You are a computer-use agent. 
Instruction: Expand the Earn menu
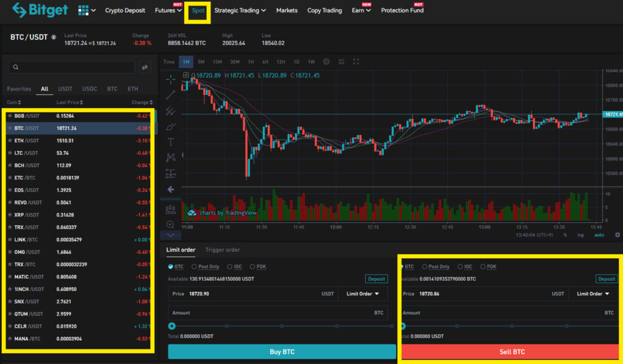(x=361, y=10)
